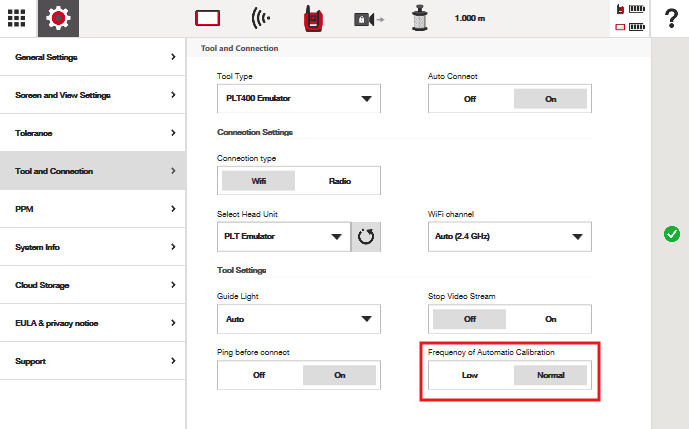Screen dimensions: 689x429
Task: Turn Auto Connect off
Action: pyautogui.click(x=470, y=99)
